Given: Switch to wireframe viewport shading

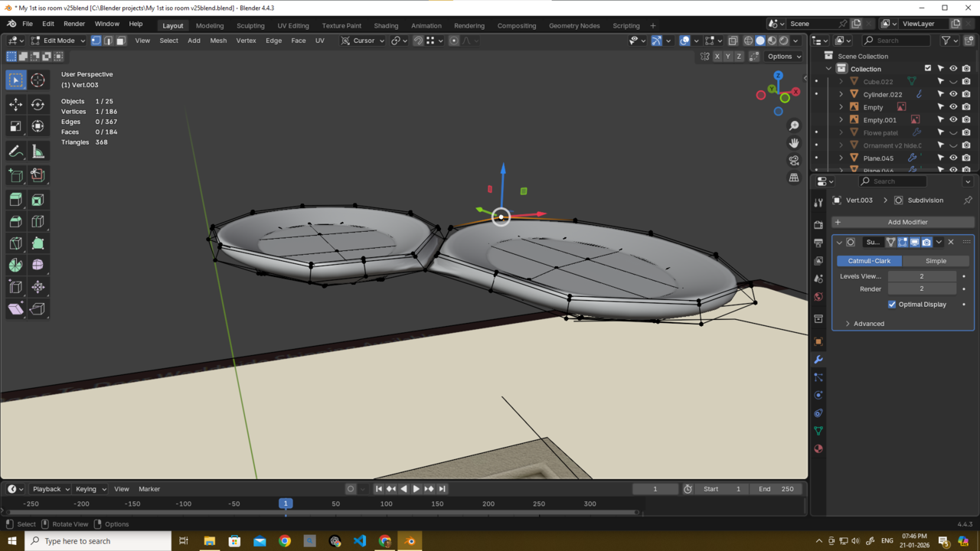Looking at the screenshot, I should 749,41.
